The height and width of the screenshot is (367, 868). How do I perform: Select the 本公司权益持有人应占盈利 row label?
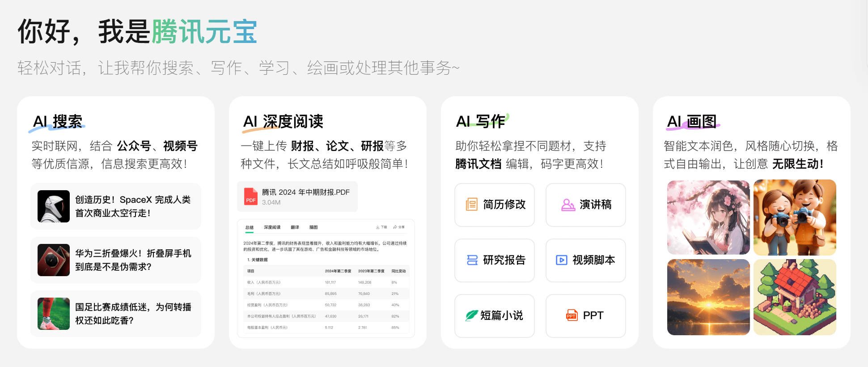pos(281,316)
